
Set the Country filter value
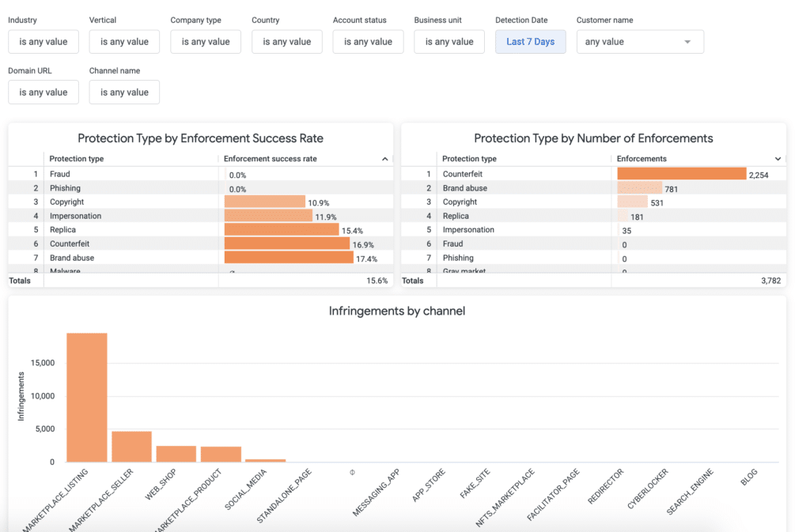pyautogui.click(x=286, y=42)
